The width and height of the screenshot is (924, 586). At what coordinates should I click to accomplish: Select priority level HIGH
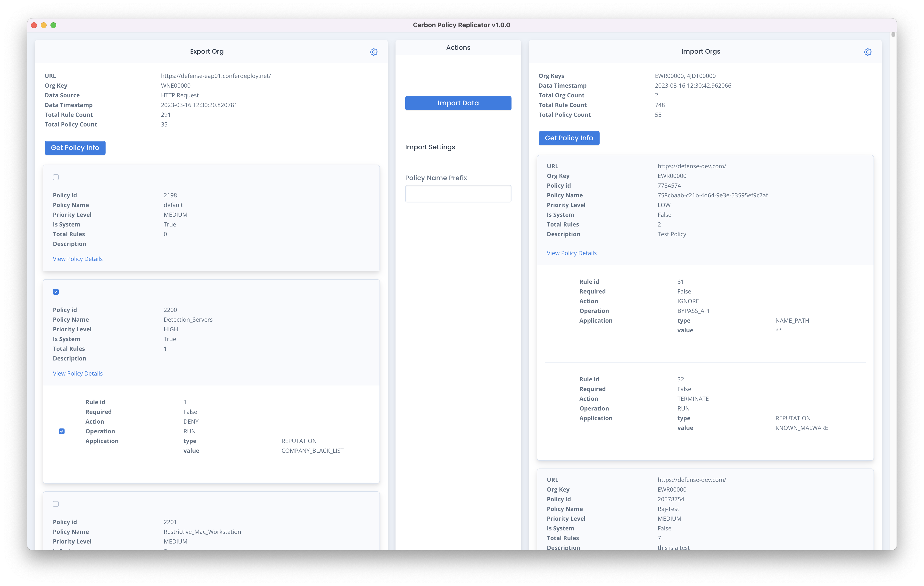[170, 329]
